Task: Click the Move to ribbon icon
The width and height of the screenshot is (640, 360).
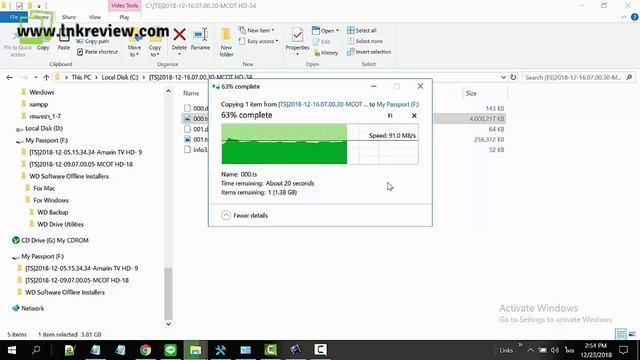Action: pos(134,45)
